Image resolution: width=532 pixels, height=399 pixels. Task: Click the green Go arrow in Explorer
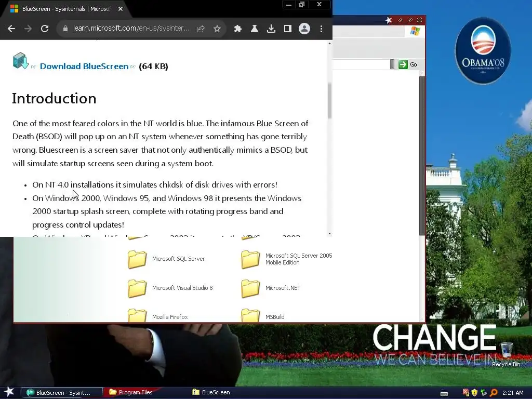pos(403,64)
